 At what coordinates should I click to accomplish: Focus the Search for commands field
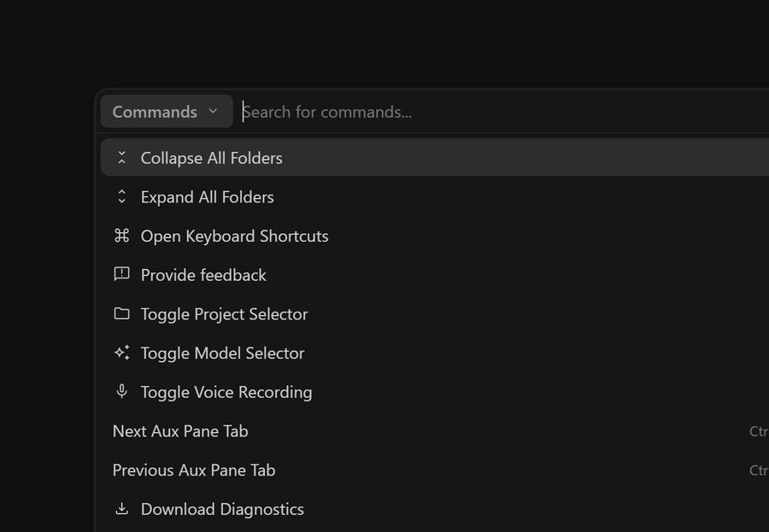point(505,112)
